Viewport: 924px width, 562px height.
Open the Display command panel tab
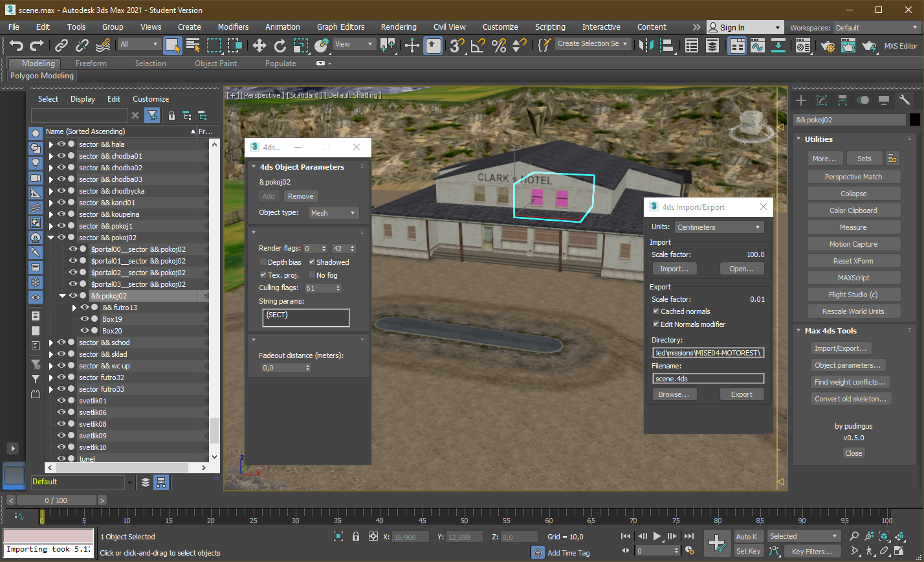point(884,100)
